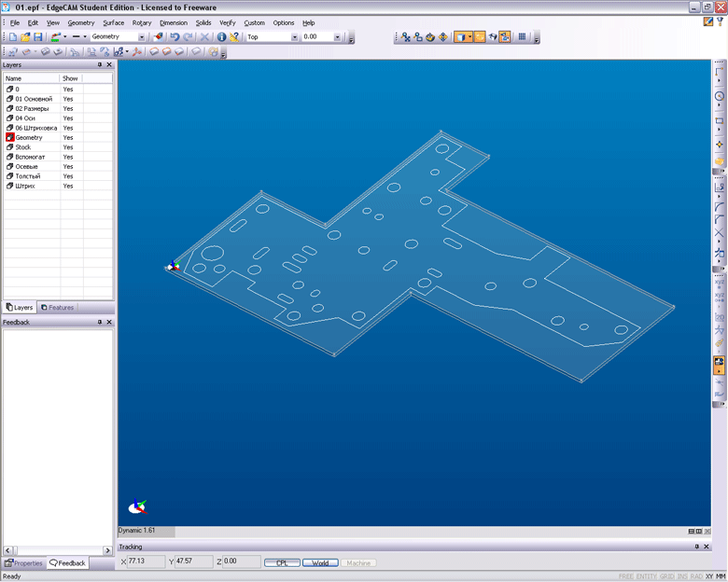Open the render mode dropdown arrow beside the cube
728x582 pixels.
469,36
